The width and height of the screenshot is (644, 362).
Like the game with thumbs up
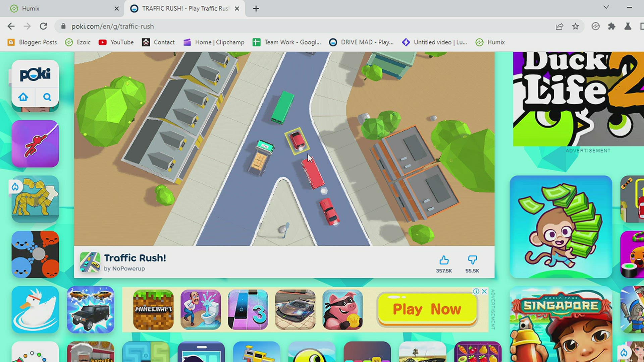tap(444, 260)
